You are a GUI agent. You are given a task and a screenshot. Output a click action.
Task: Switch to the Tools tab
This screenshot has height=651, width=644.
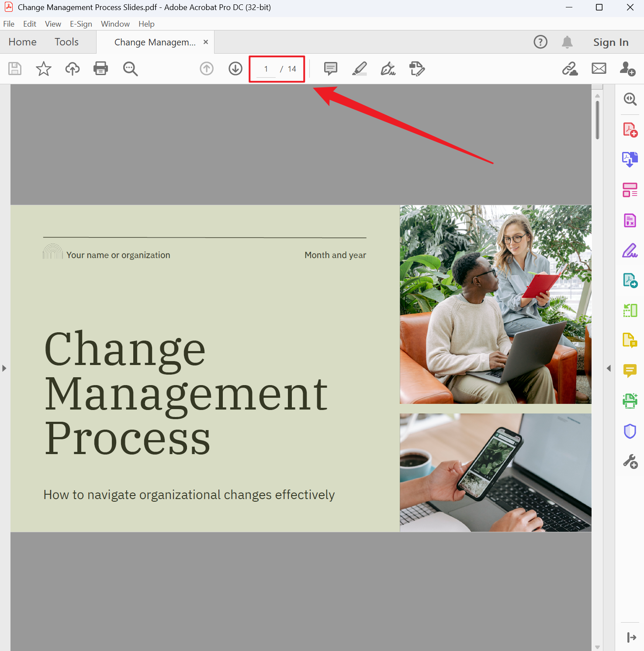click(x=66, y=42)
